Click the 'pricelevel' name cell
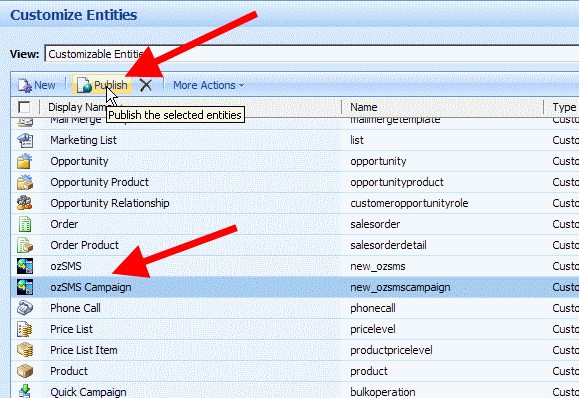579x398 pixels. (x=373, y=329)
